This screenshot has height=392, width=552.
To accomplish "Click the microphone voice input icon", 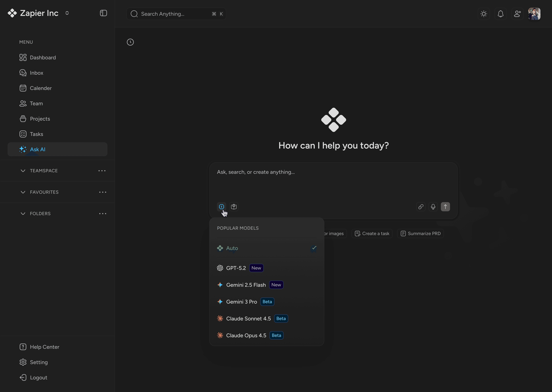I will coord(433,207).
